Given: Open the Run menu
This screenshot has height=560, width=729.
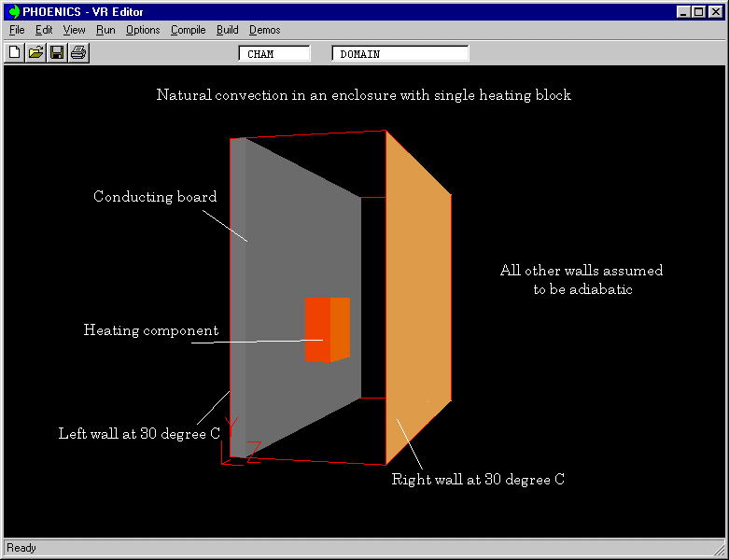Looking at the screenshot, I should (105, 30).
